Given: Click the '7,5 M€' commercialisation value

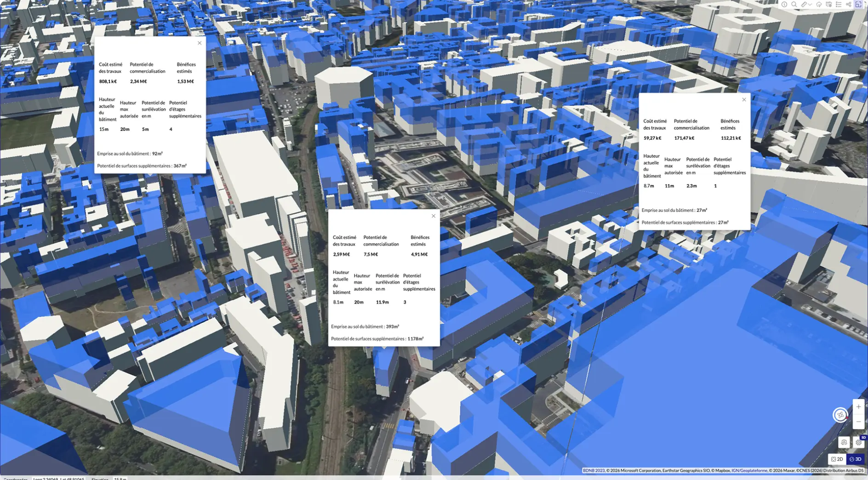Looking at the screenshot, I should pyautogui.click(x=371, y=254).
